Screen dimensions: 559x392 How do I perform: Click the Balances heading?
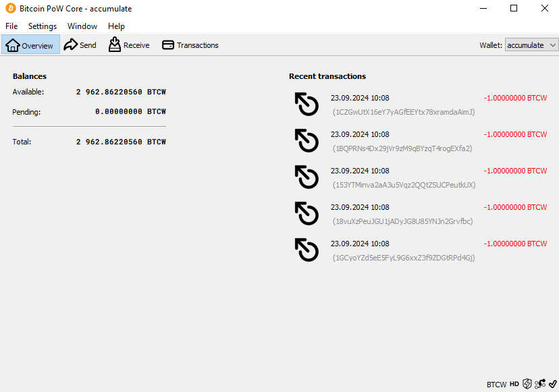tap(30, 76)
